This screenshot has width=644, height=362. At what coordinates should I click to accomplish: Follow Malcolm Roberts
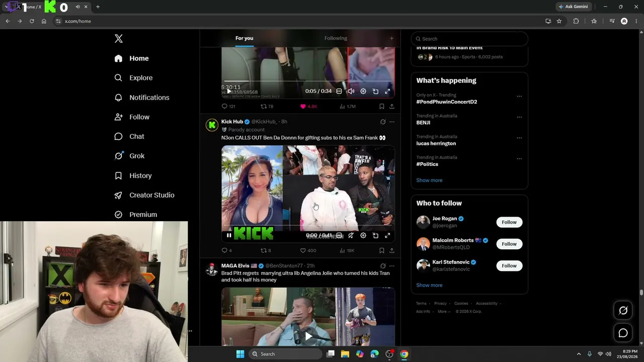click(509, 244)
